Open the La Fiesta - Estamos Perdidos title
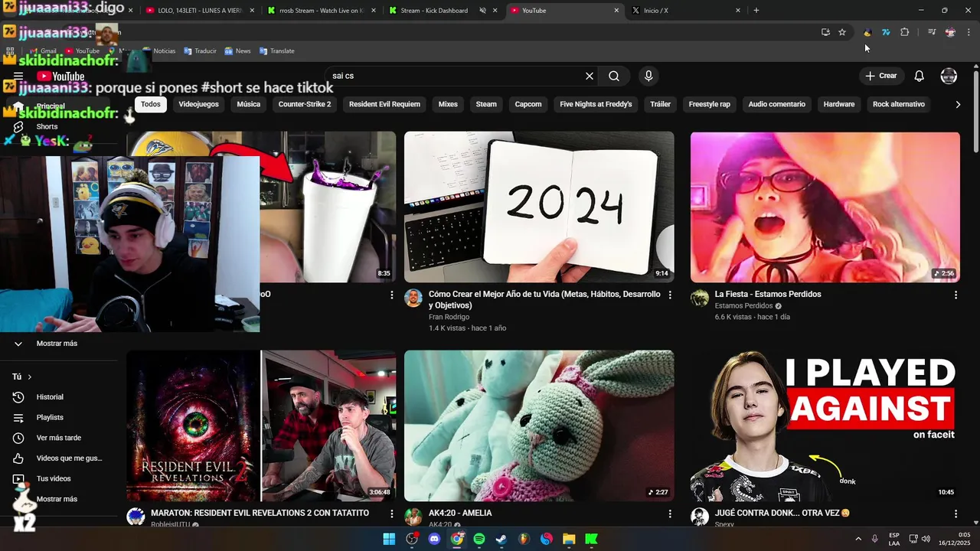This screenshot has height=551, width=980. click(x=768, y=294)
